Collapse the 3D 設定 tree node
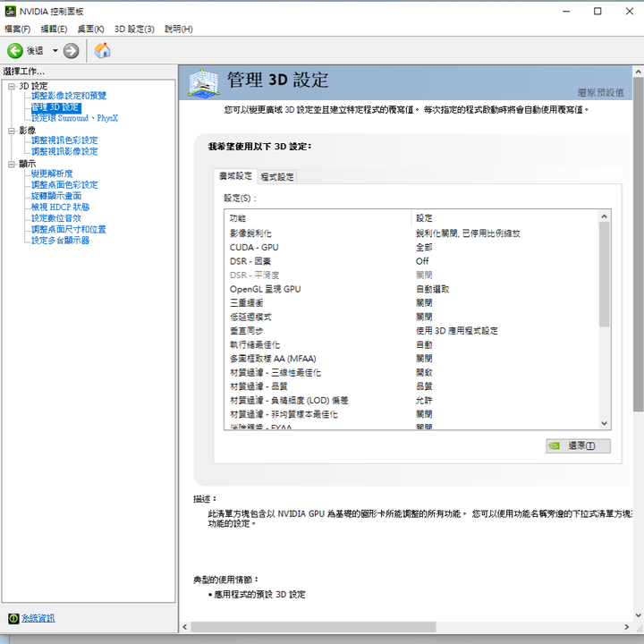 tap(12, 86)
